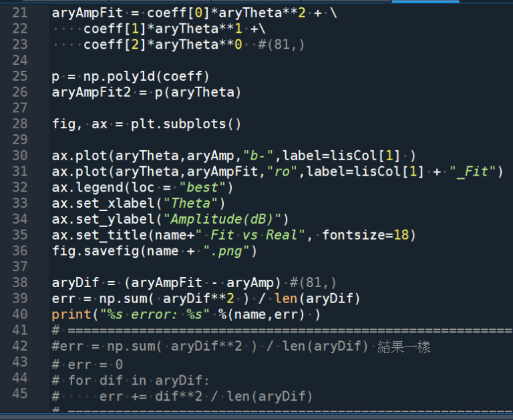Click line number 45 in the gutter
The image size is (513, 420).
pos(20,393)
